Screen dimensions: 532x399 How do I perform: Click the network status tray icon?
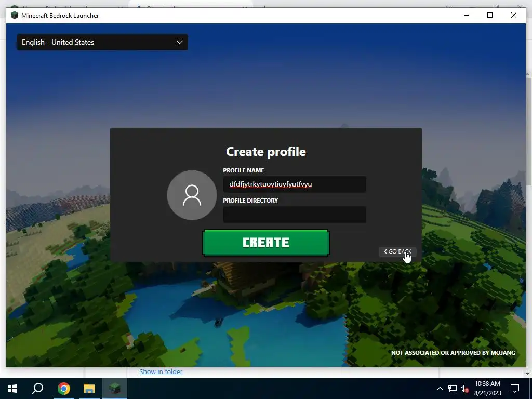453,389
